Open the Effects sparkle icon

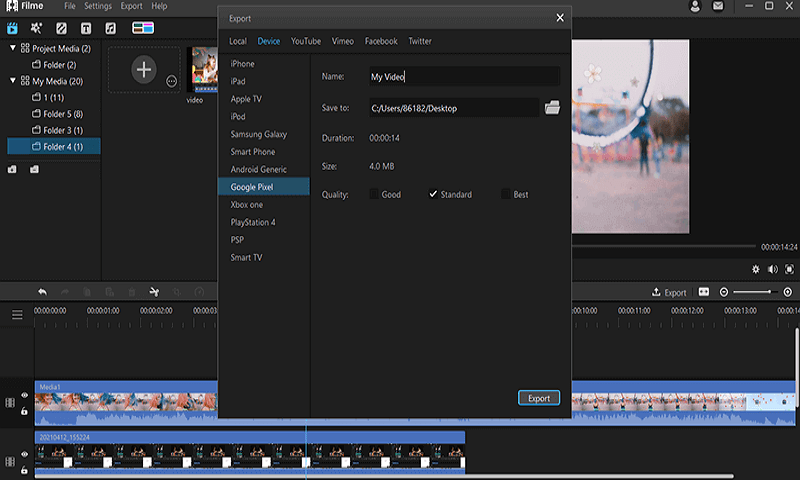36,28
